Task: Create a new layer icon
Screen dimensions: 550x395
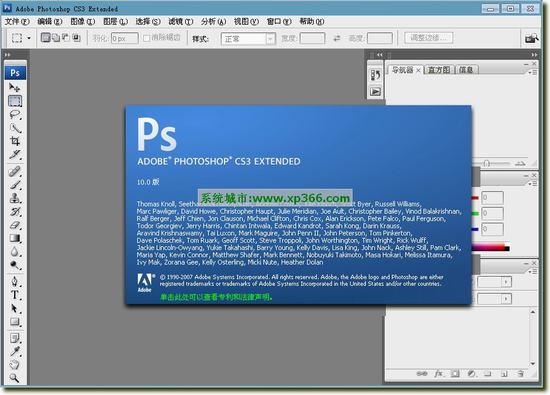Action: point(504,374)
